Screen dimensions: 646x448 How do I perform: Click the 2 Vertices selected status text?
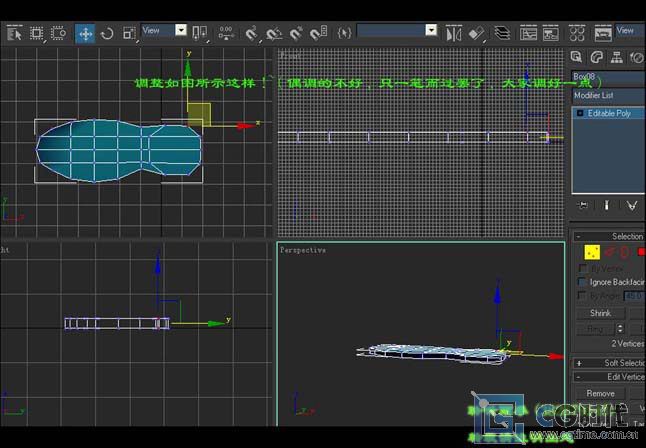click(627, 343)
